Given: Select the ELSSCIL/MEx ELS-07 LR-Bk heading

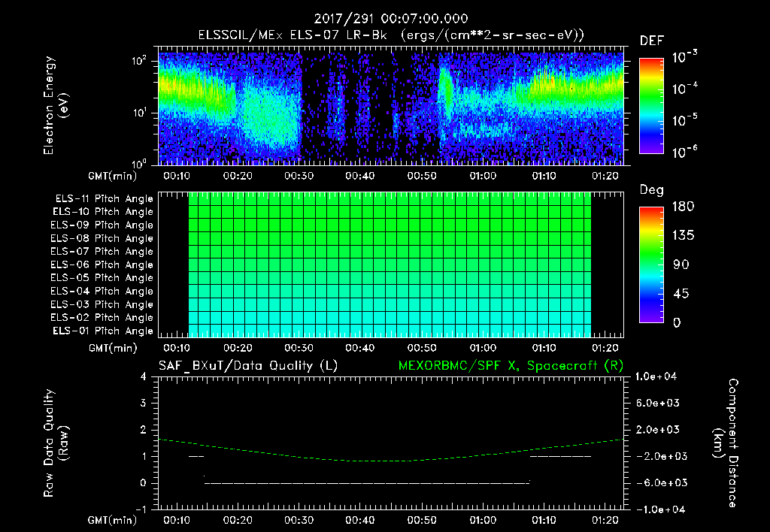Looking at the screenshot, I should (x=293, y=35).
